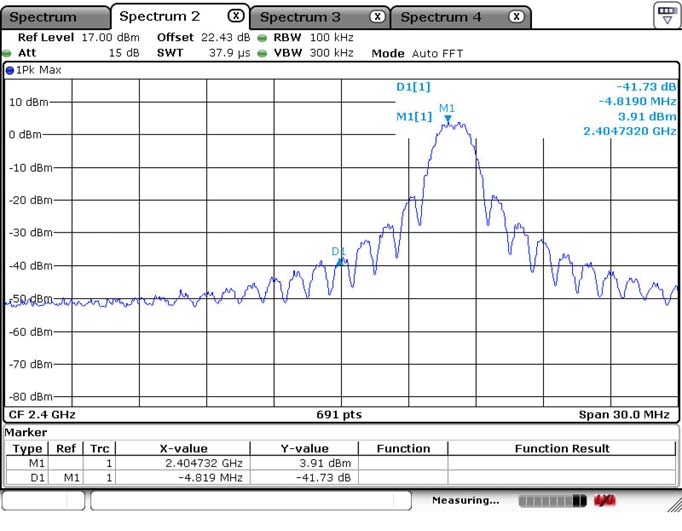The height and width of the screenshot is (531, 682).
Task: Click the Type column header
Action: 27,448
